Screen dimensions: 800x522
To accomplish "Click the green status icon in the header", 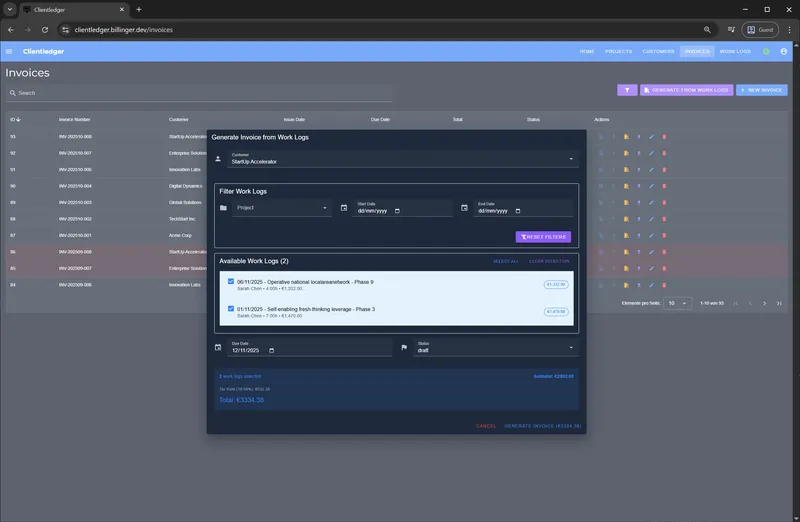I will [766, 52].
